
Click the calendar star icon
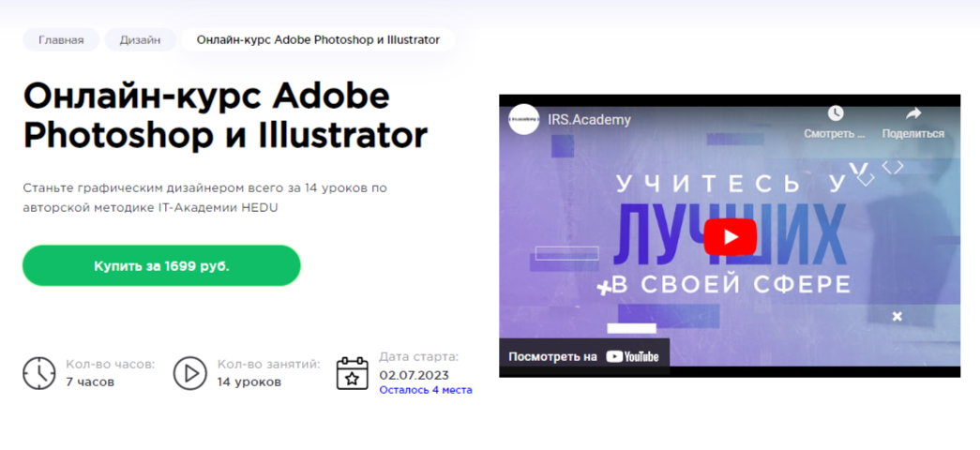click(353, 374)
